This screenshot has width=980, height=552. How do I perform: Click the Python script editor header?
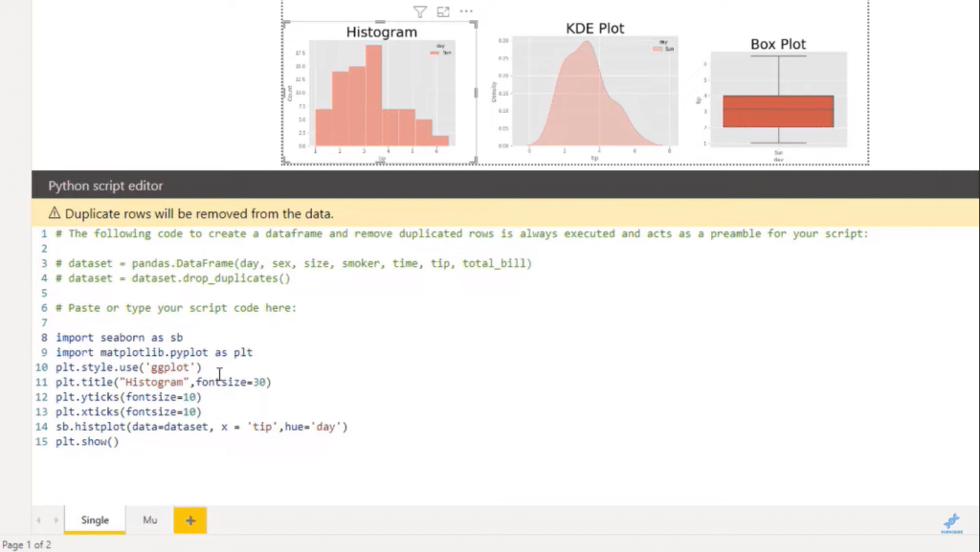[105, 186]
